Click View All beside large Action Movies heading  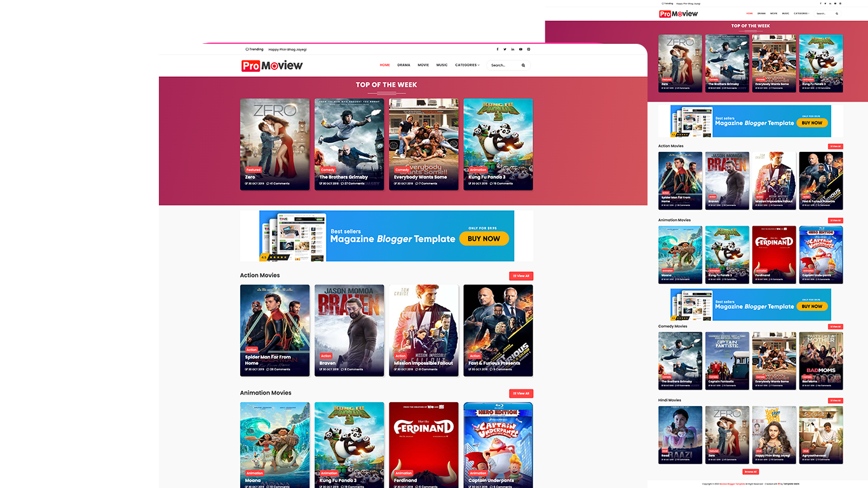coord(521,276)
